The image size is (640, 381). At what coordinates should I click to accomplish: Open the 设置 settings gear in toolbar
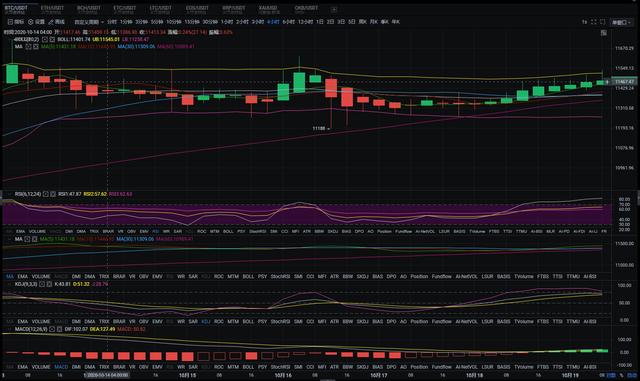point(36,22)
